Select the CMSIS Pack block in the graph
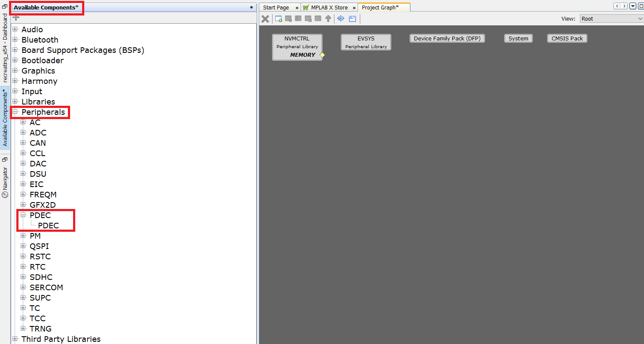This screenshot has width=644, height=344. tap(567, 38)
